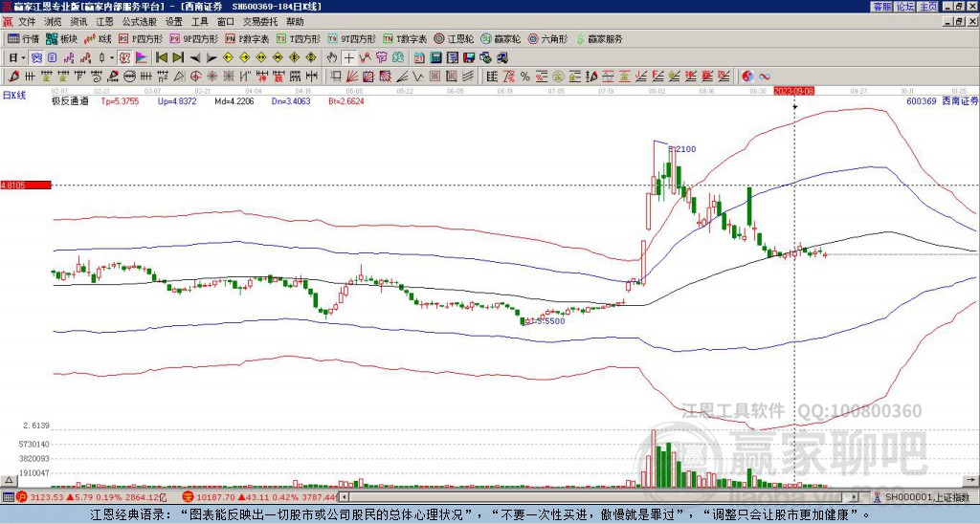980x524 pixels.
Task: Click the yin-yang ball icon
Action: tap(747, 76)
